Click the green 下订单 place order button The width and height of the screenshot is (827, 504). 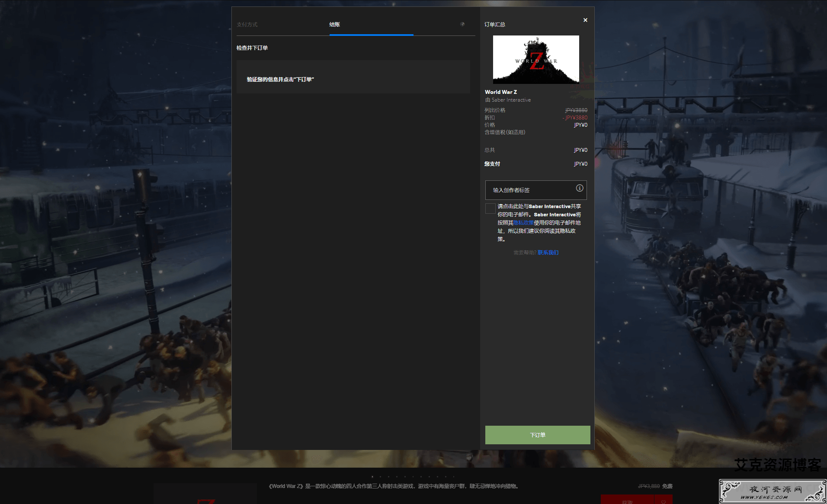point(538,435)
